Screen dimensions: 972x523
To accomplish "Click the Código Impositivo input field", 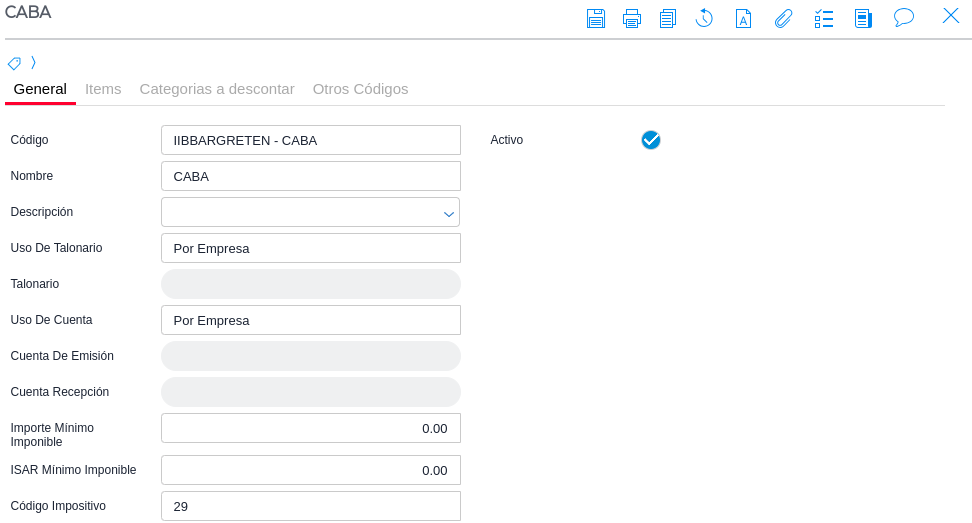I will pyautogui.click(x=310, y=506).
